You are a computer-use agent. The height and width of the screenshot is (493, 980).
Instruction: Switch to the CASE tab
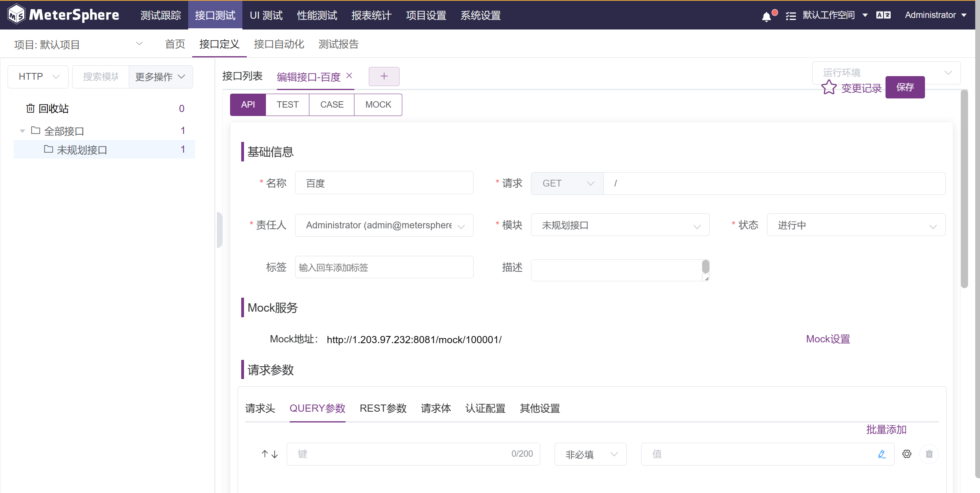[x=331, y=105]
